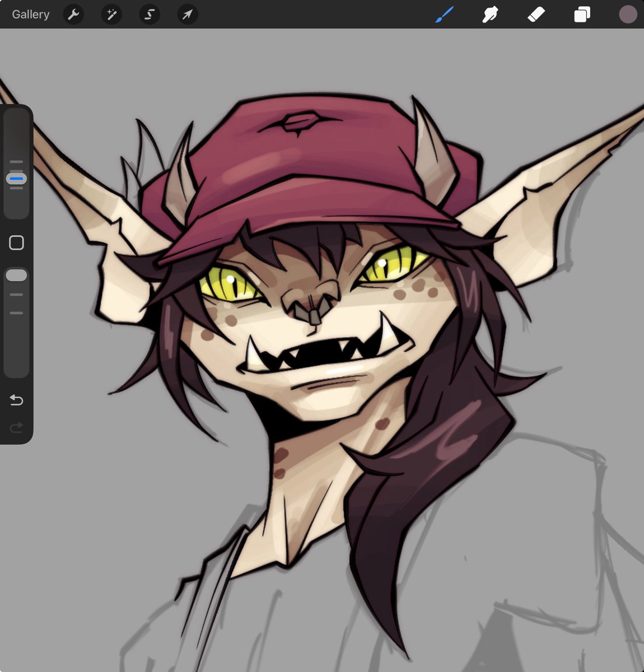Select the Smudge tool
The height and width of the screenshot is (672, 644).
491,15
